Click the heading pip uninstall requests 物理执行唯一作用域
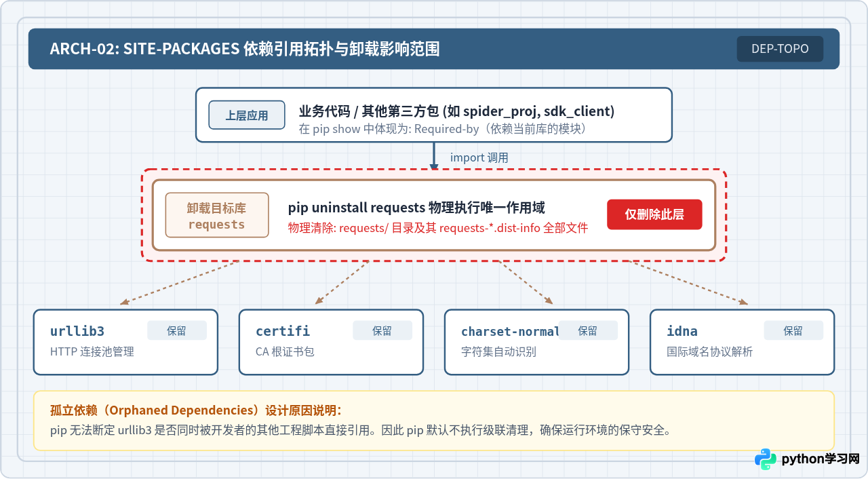The image size is (868, 479). [x=416, y=208]
